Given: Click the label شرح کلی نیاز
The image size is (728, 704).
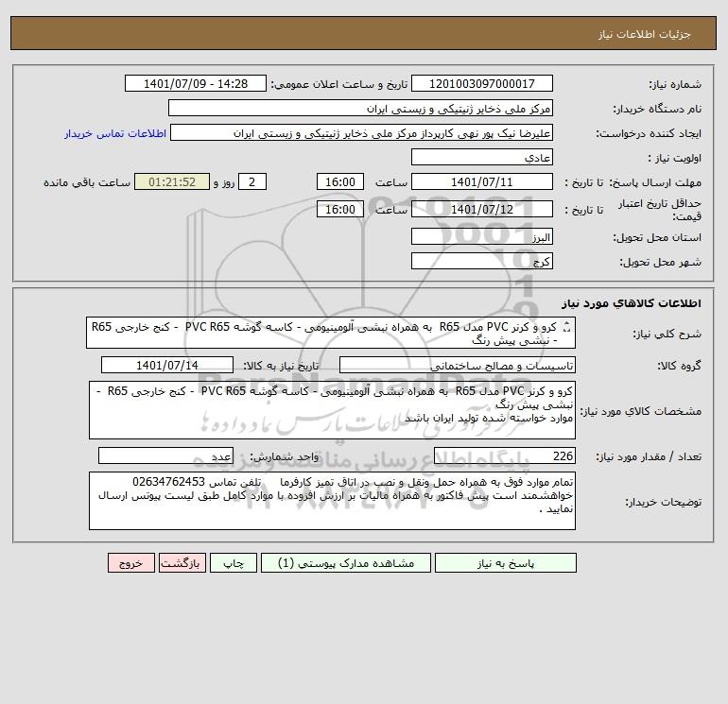Looking at the screenshot, I should [x=667, y=334].
